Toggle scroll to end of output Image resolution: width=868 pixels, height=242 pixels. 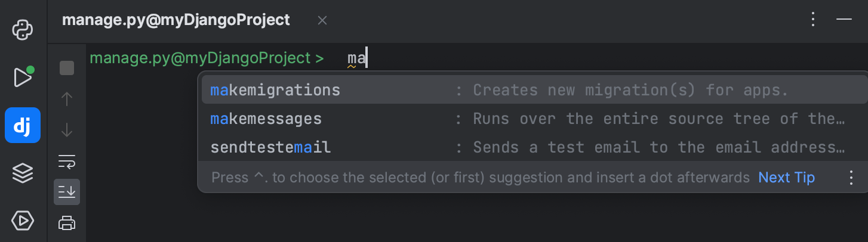(67, 192)
